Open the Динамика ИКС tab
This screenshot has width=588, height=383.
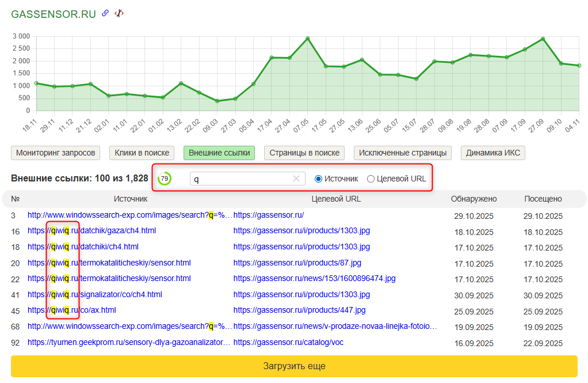click(492, 153)
